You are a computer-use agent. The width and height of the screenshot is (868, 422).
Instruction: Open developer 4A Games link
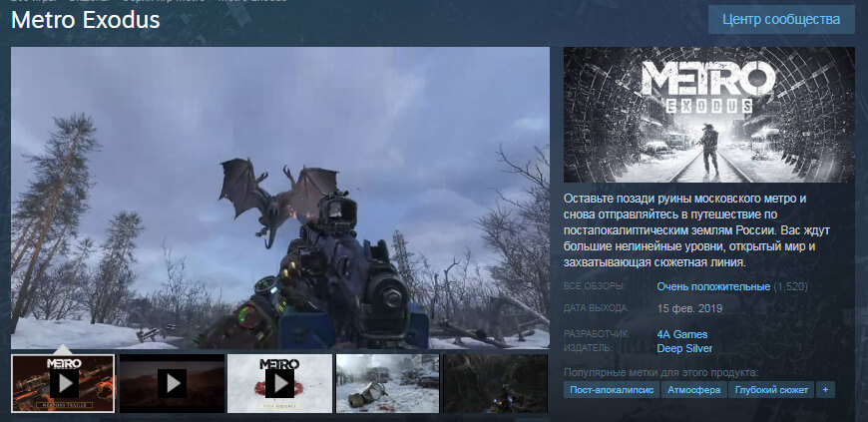(x=682, y=334)
